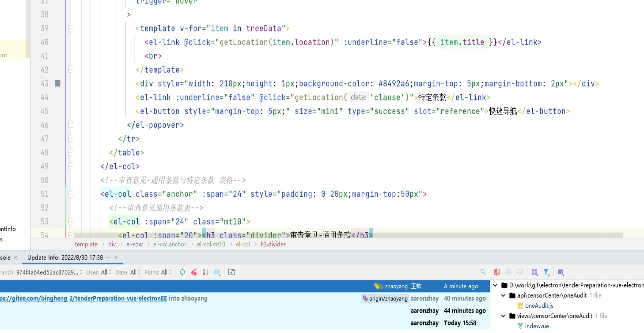Collapse the D:\work\git\electron root node
Viewport: 644px width, 333px height.
[496, 286]
